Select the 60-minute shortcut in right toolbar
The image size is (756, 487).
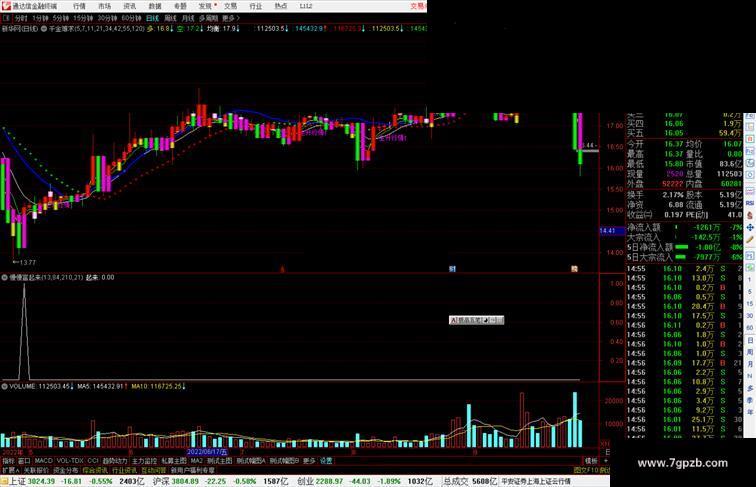pos(750,328)
